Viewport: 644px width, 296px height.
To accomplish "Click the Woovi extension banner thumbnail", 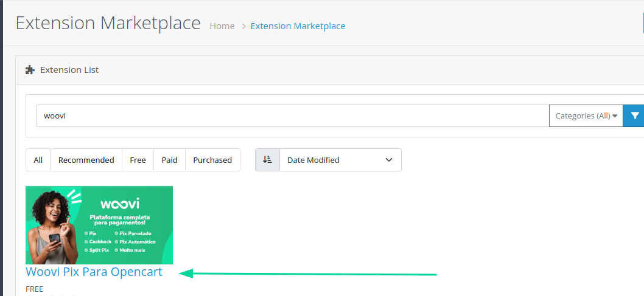I will pos(99,225).
